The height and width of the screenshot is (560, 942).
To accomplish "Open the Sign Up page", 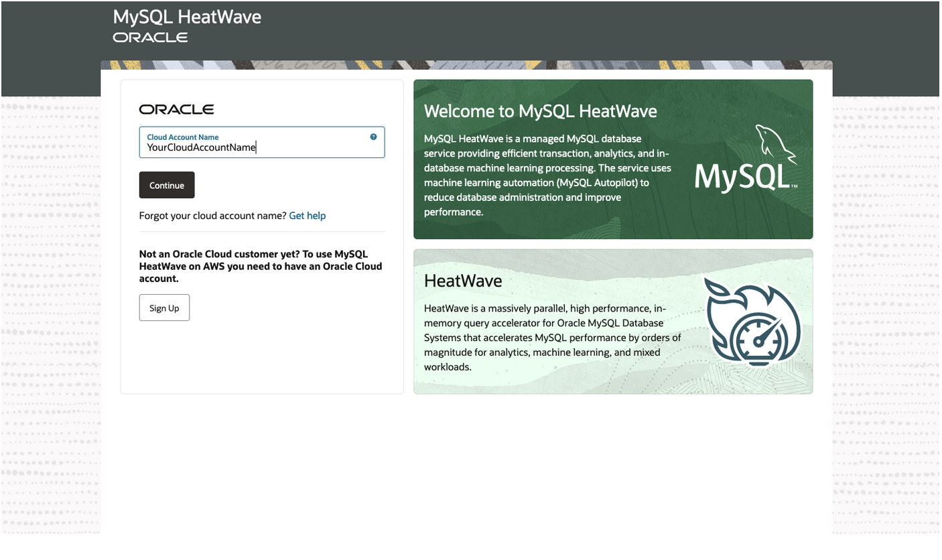I will pos(164,307).
